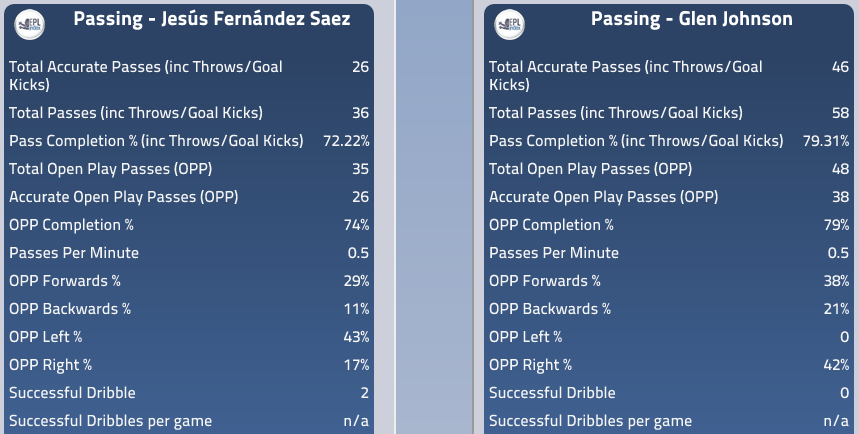Image resolution: width=859 pixels, height=434 pixels.
Task: Click Glen Johnson's Total Passes value of 58
Action: coord(839,113)
